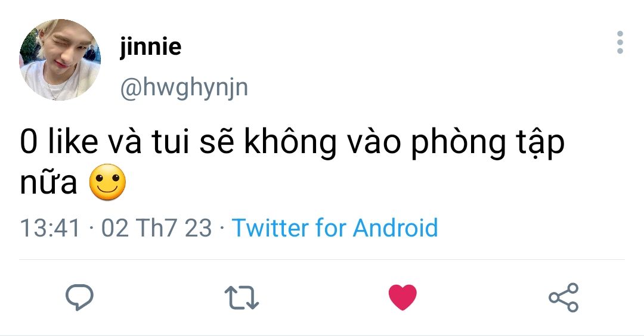
Task: Click the smiley face emoji in tweet
Action: (107, 182)
